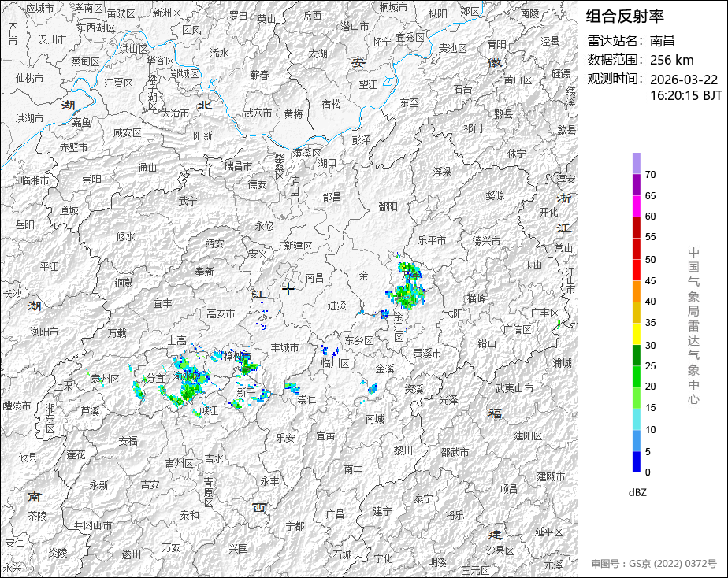Viewport: 728px width, 578px height.
Task: Click the 高安市 label on map
Action: 221,313
